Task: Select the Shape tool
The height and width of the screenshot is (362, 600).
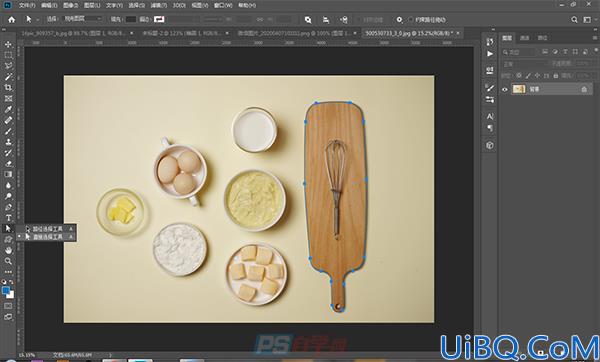Action: (x=8, y=240)
